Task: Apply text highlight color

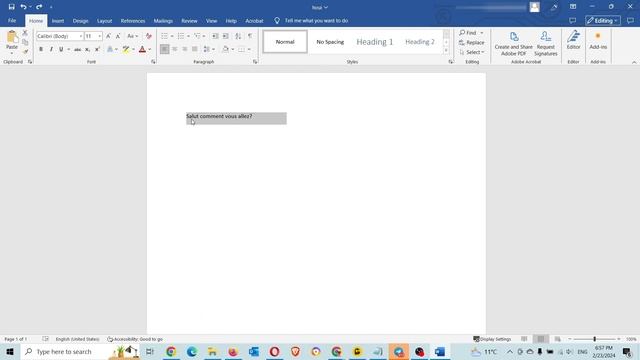Action: click(x=126, y=49)
